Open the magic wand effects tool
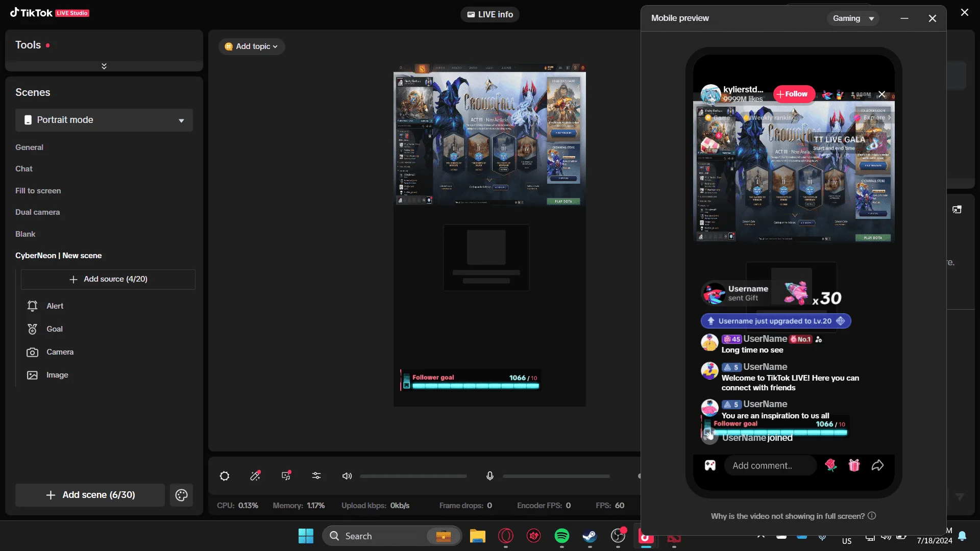980x551 pixels. coord(255,476)
